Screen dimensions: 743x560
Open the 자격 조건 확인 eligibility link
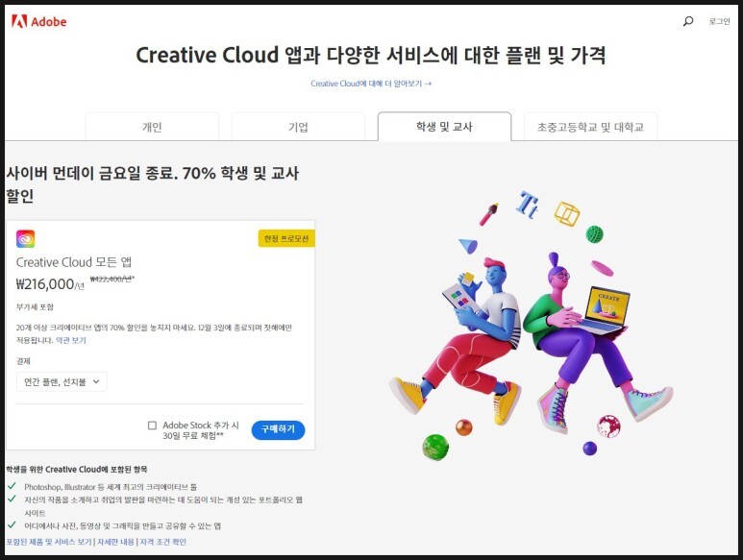(163, 542)
